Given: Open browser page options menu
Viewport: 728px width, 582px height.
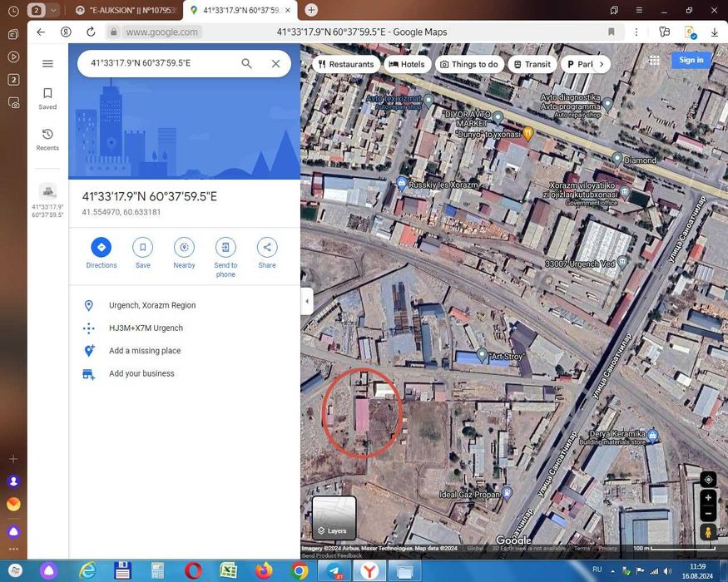Looking at the screenshot, I should (636, 32).
